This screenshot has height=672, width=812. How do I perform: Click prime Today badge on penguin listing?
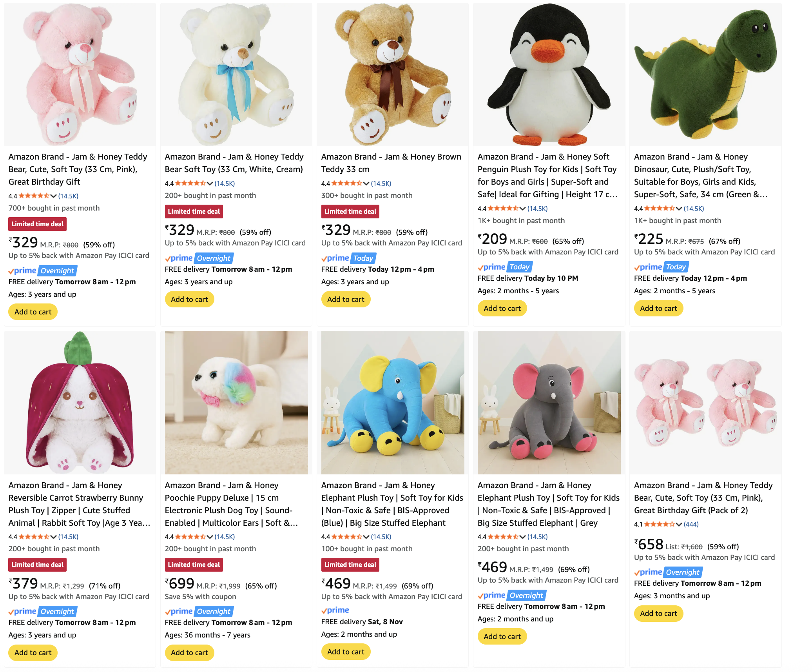[505, 267]
